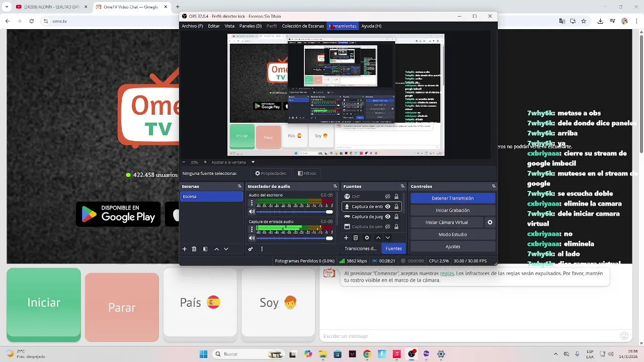Toggle lock on CHT source
Image resolution: width=644 pixels, height=362 pixels.
pos(396,197)
